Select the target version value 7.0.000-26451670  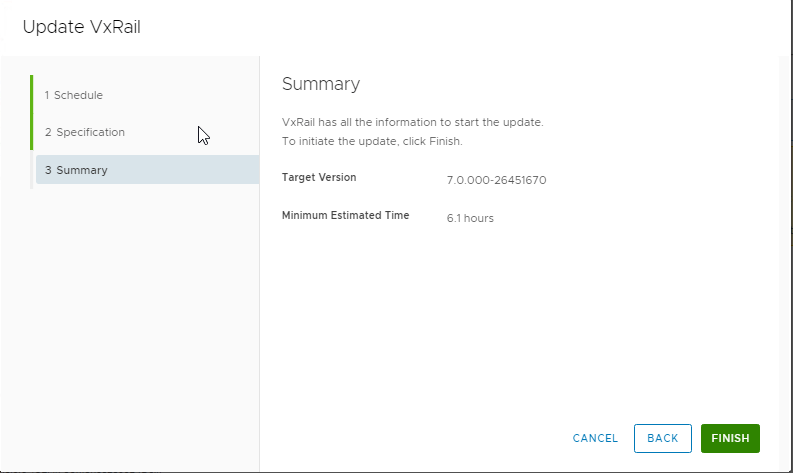(496, 181)
